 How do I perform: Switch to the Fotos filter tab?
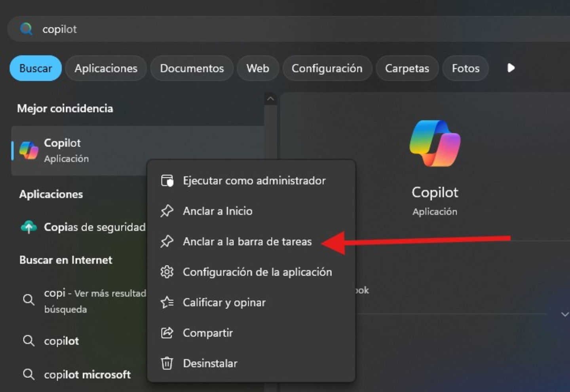(x=465, y=68)
